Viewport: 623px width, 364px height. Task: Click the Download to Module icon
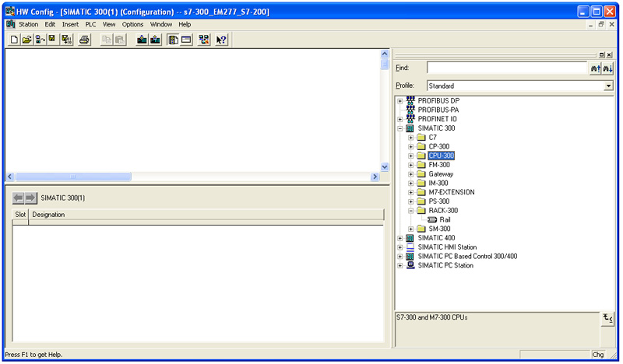[142, 40]
